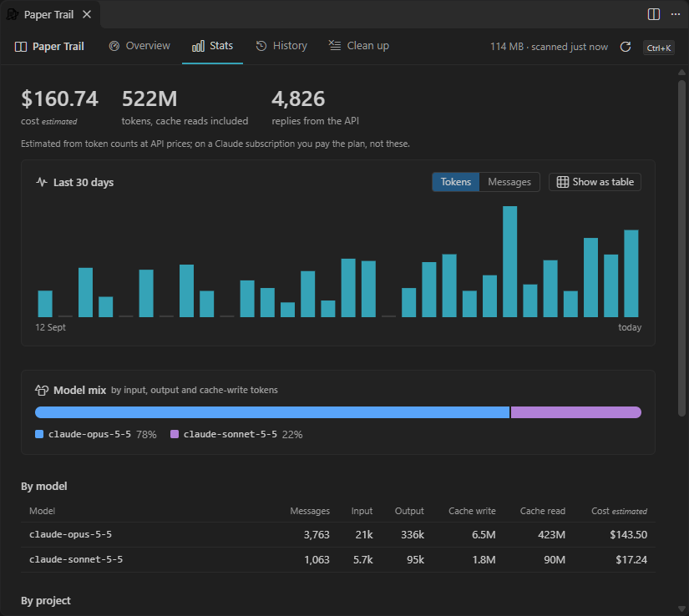Click the 3,763 messages value

[x=317, y=535]
